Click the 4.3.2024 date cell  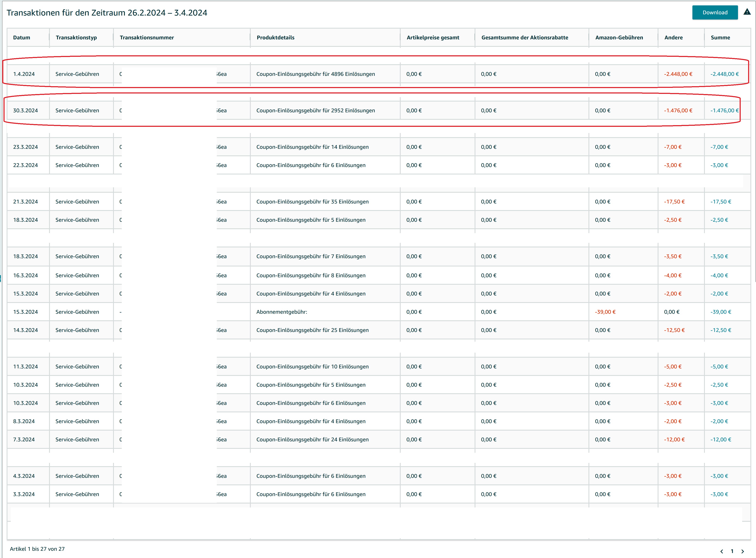click(24, 476)
